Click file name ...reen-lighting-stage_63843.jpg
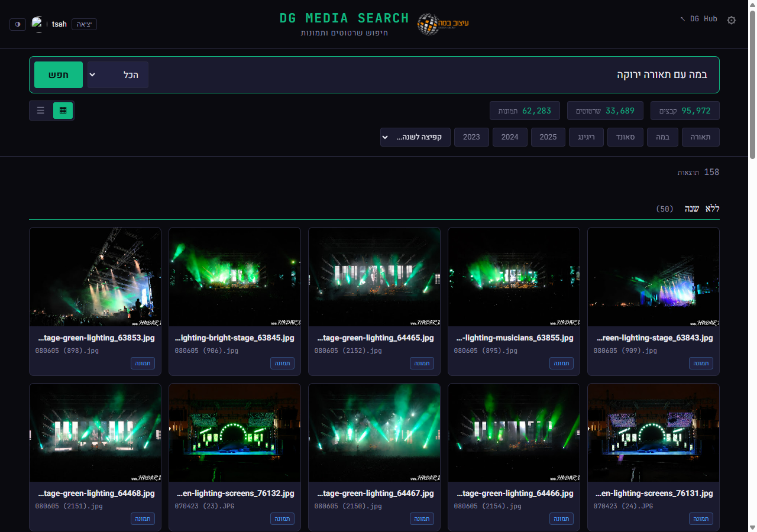 654,338
